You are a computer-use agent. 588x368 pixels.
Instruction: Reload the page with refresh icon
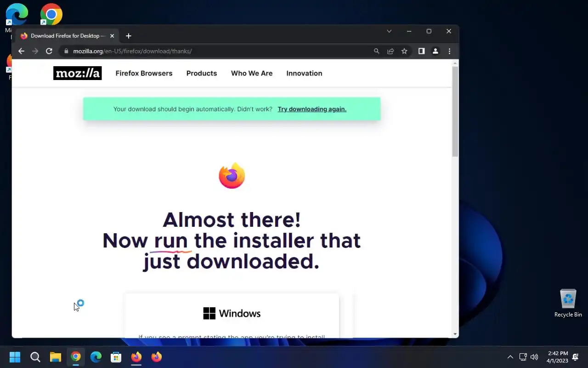pos(49,51)
